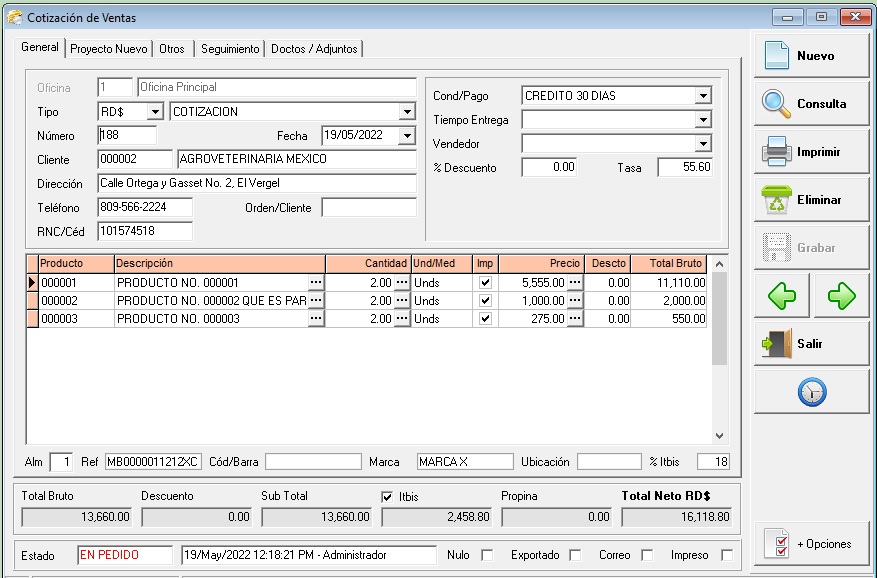Check the Exportado checkbox
This screenshot has height=578, width=877.
pyautogui.click(x=575, y=555)
